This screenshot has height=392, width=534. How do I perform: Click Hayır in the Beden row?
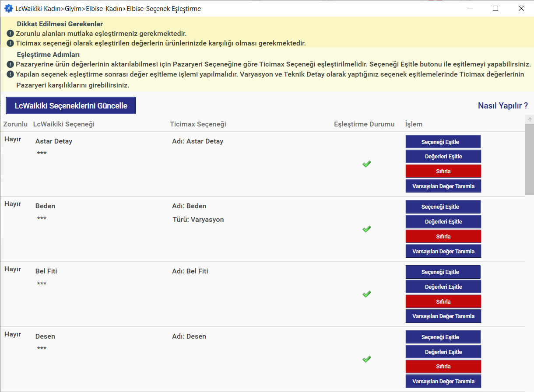(x=13, y=204)
